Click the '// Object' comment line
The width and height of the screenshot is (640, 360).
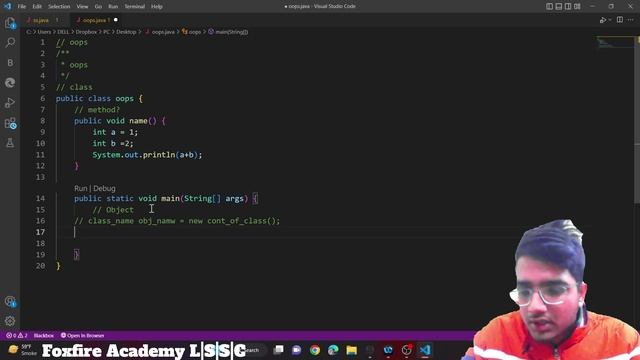coord(113,210)
